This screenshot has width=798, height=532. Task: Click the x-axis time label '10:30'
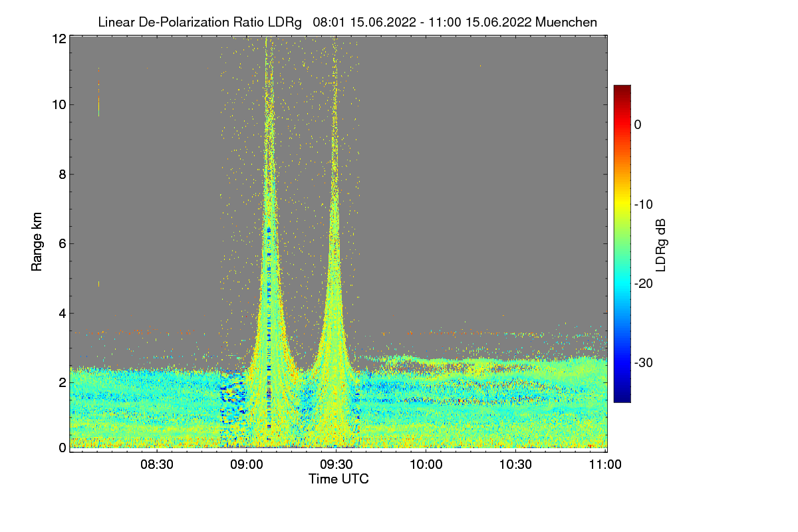(515, 465)
